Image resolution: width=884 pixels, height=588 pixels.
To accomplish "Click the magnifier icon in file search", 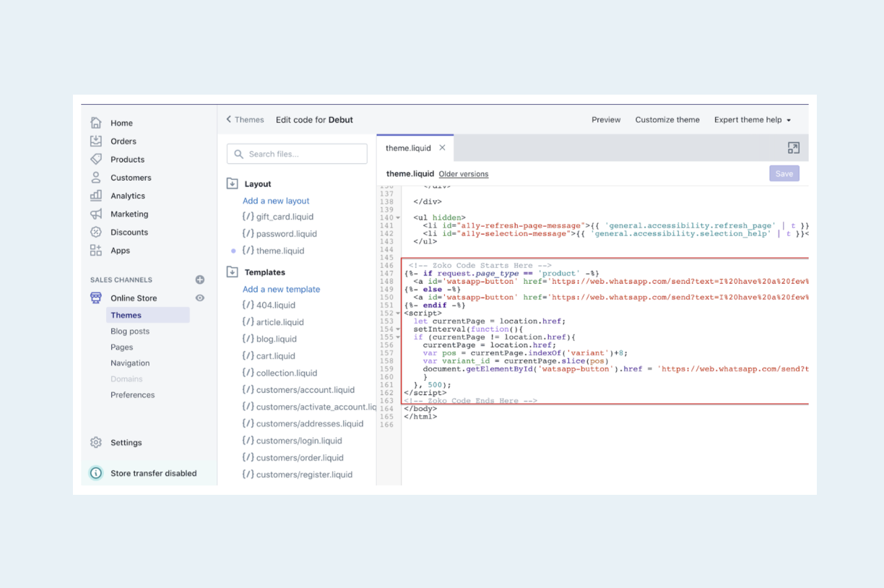I will 238,154.
